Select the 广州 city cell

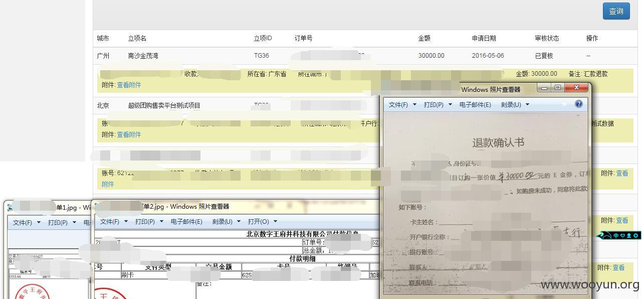[103, 56]
